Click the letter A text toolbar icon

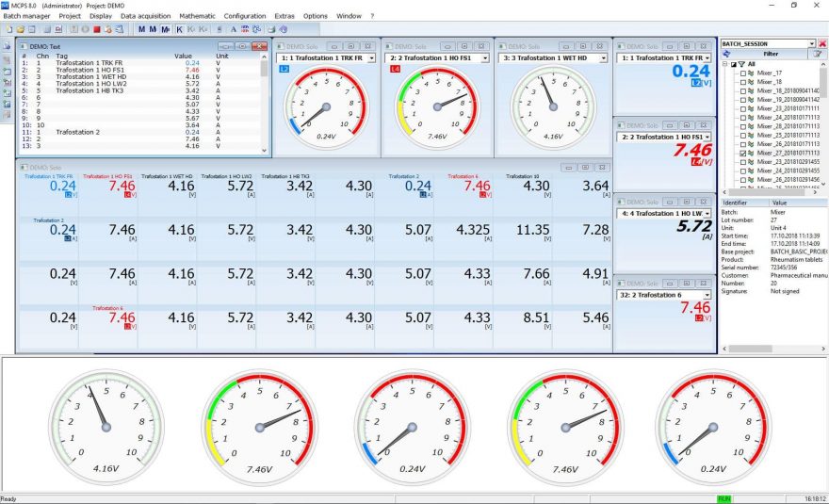pos(233,29)
